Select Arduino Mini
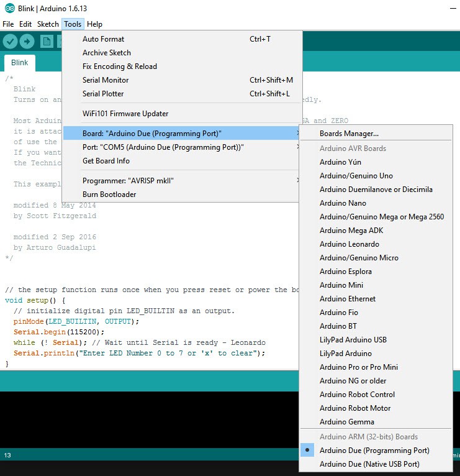Screen dimensions: 460x476 pos(376,285)
